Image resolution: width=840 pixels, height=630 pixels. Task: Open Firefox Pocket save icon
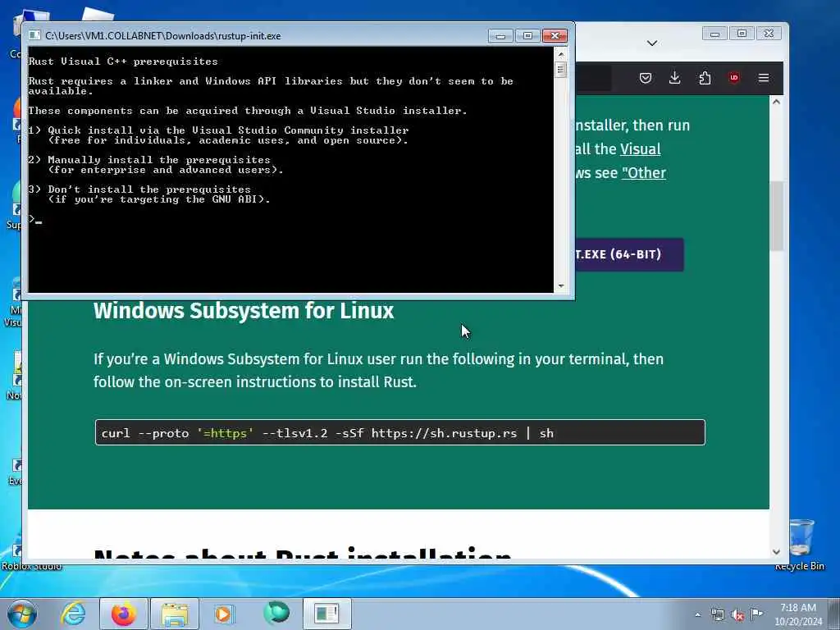pos(646,78)
